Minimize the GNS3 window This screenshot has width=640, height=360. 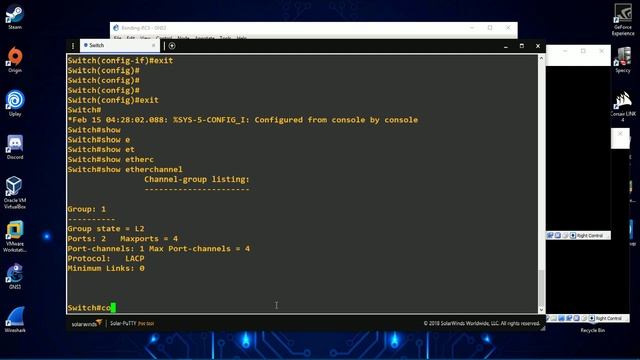coord(472,28)
